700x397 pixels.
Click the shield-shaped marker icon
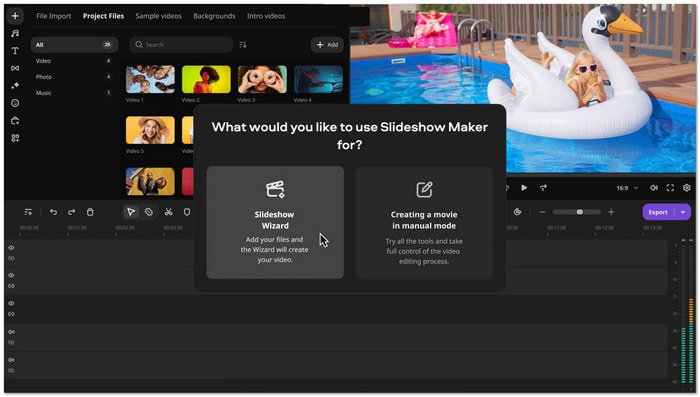187,212
